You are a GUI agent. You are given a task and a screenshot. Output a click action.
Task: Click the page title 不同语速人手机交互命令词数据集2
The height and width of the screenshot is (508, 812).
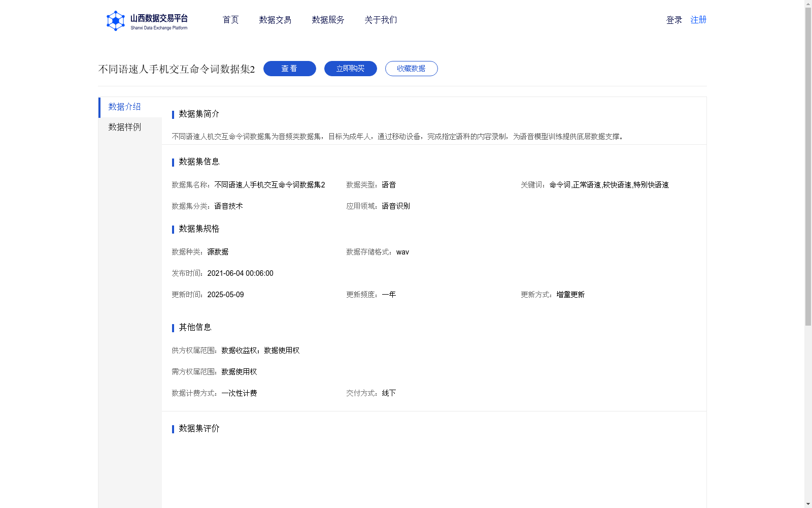pos(177,69)
